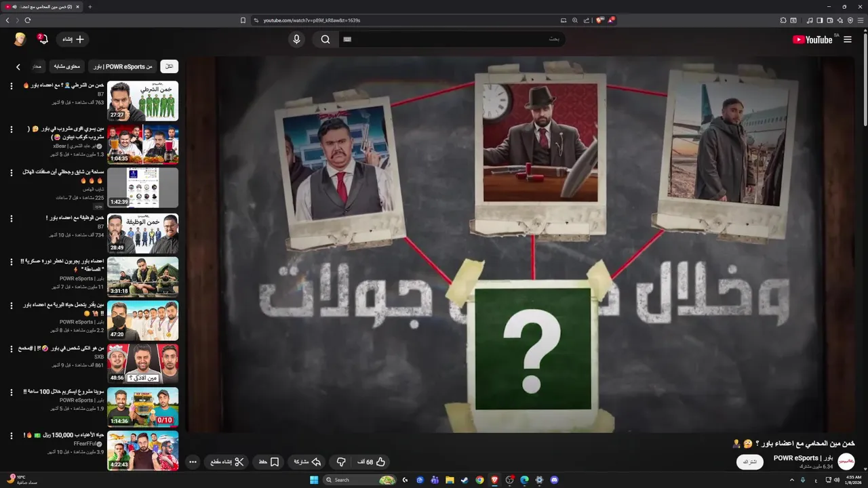Screen dimensions: 868x488
Task: Open browser zoom magnifier icon
Action: coord(575,20)
